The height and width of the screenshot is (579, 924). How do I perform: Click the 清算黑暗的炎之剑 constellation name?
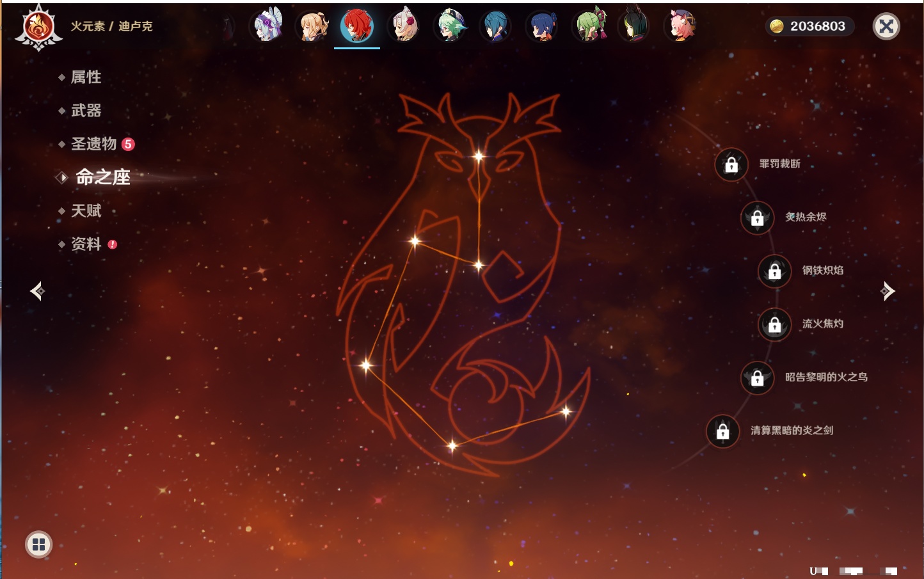[792, 431]
